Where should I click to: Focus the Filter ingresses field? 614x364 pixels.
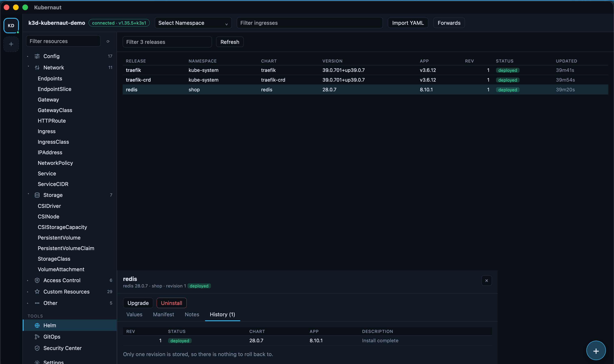tap(310, 23)
